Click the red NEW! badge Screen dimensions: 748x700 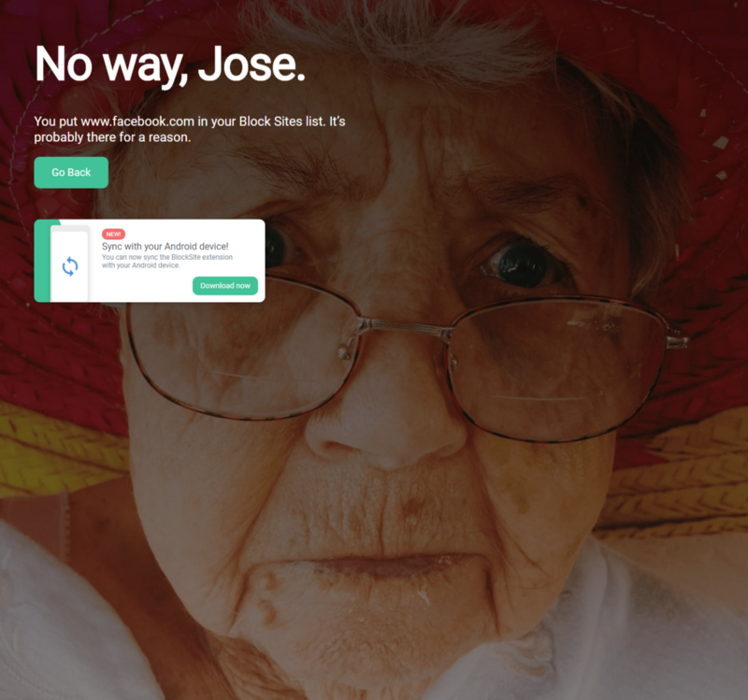(x=113, y=235)
